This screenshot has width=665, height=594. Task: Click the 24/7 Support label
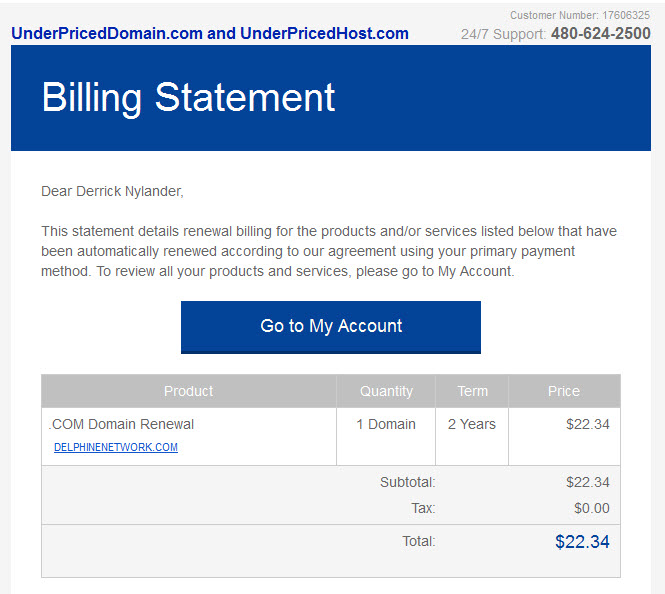point(503,34)
